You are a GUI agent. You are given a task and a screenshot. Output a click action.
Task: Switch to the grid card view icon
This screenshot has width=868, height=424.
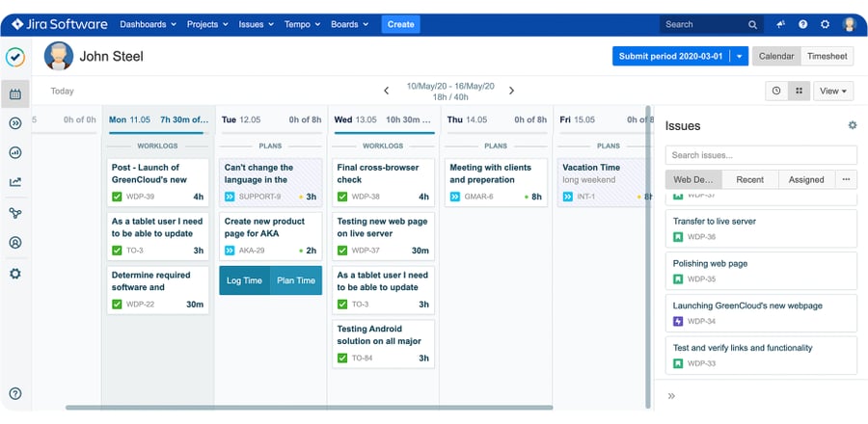(x=799, y=92)
